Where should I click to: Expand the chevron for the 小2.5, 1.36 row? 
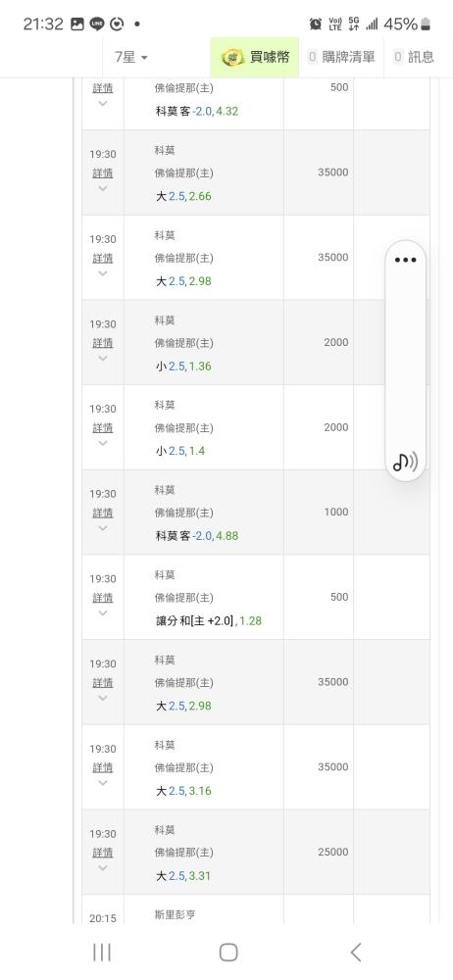click(x=103, y=358)
